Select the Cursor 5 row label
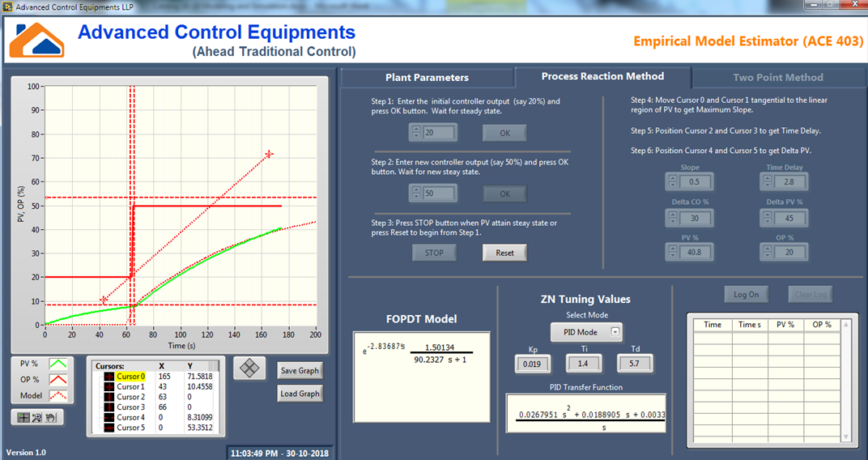The image size is (868, 460). pos(130,428)
